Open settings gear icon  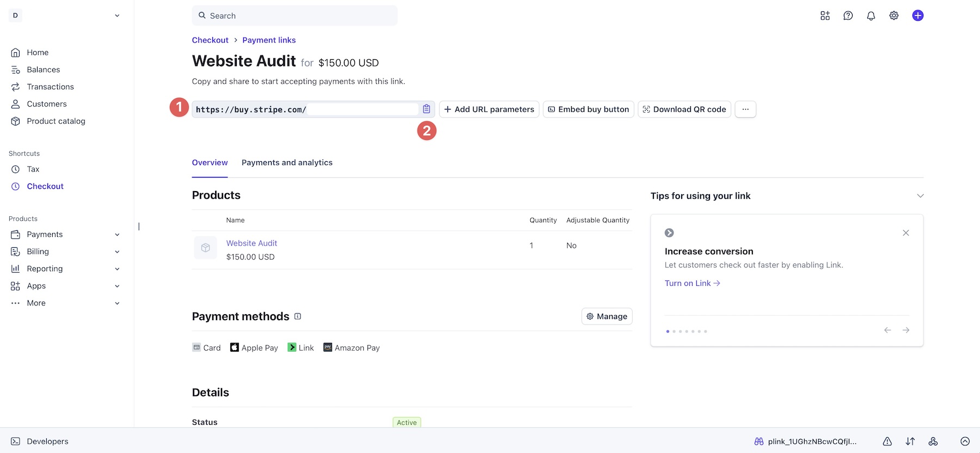pyautogui.click(x=894, y=16)
